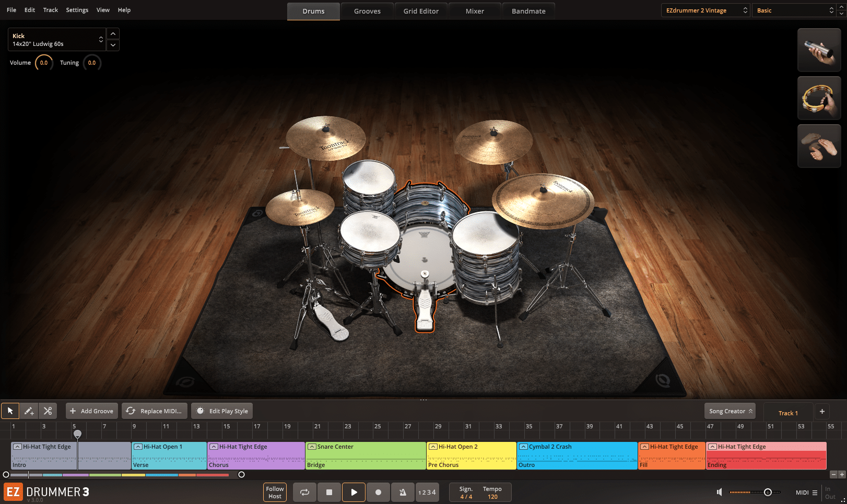Click the metronome icon in the transport bar
The width and height of the screenshot is (847, 504).
[403, 492]
